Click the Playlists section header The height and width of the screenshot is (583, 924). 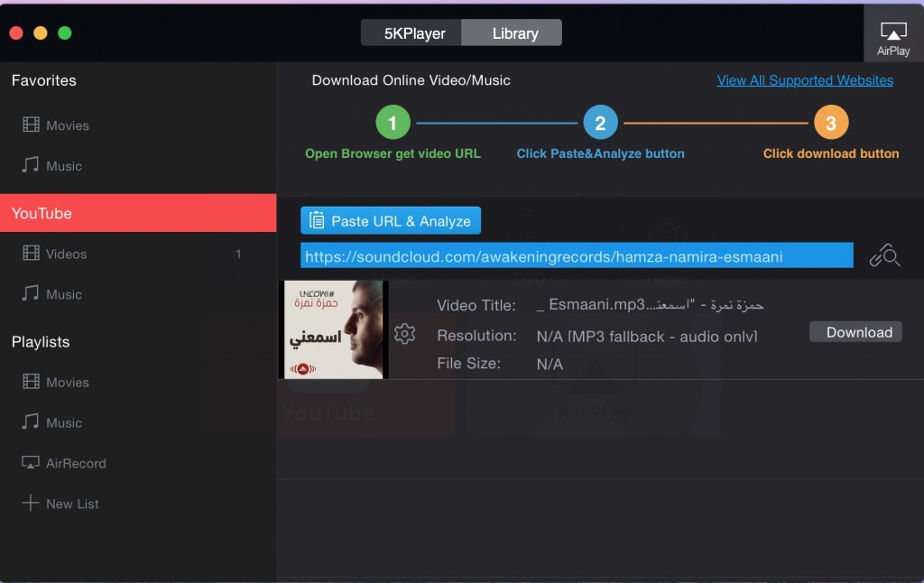pos(41,342)
